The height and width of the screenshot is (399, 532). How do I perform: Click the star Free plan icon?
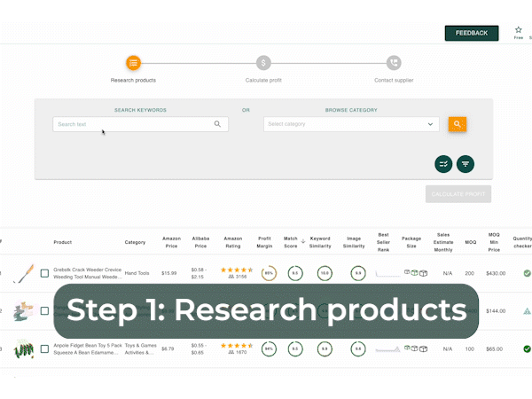coord(518,30)
